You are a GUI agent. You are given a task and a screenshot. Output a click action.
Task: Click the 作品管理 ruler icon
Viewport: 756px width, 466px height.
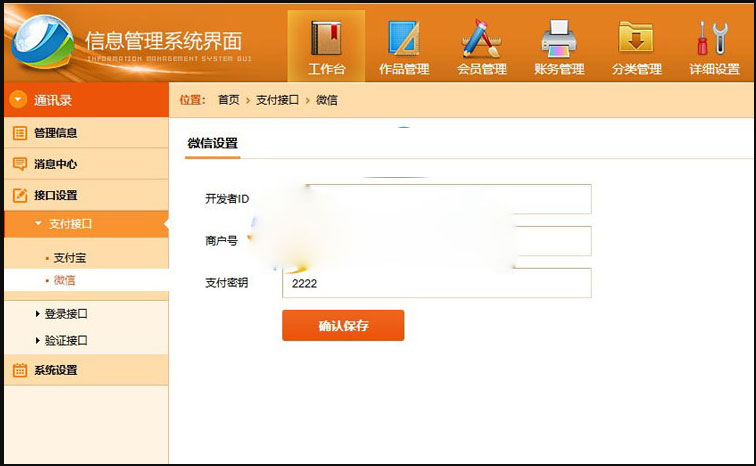point(403,38)
